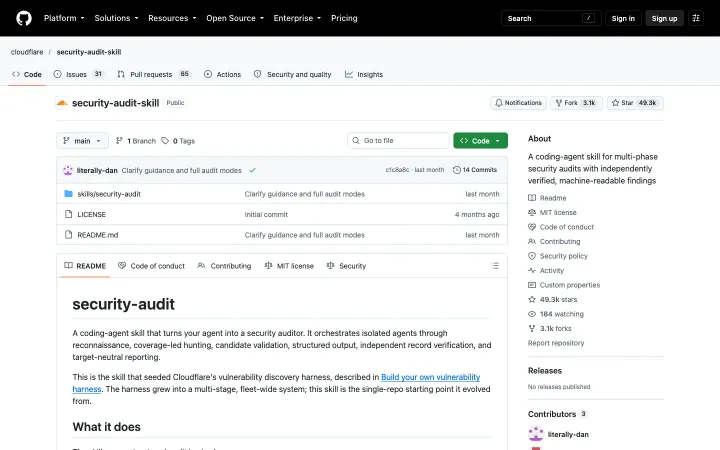Open Code of conduct in About sidebar
The height and width of the screenshot is (450, 720).
point(561,227)
